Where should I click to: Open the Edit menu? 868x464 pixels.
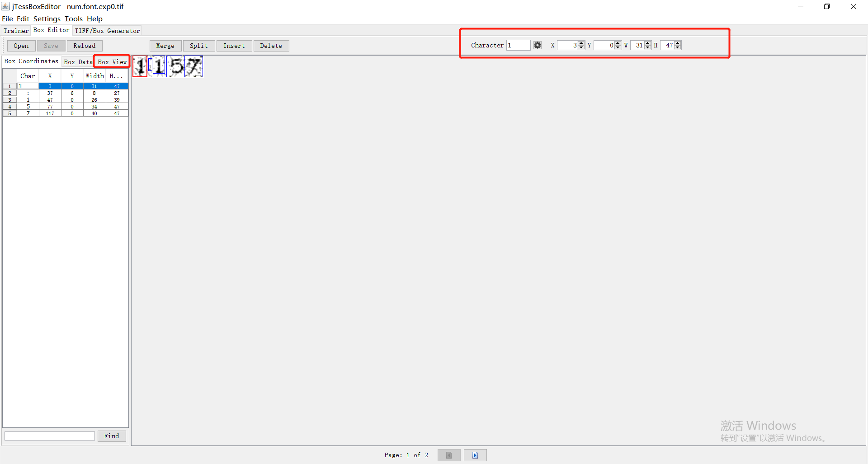[x=23, y=19]
